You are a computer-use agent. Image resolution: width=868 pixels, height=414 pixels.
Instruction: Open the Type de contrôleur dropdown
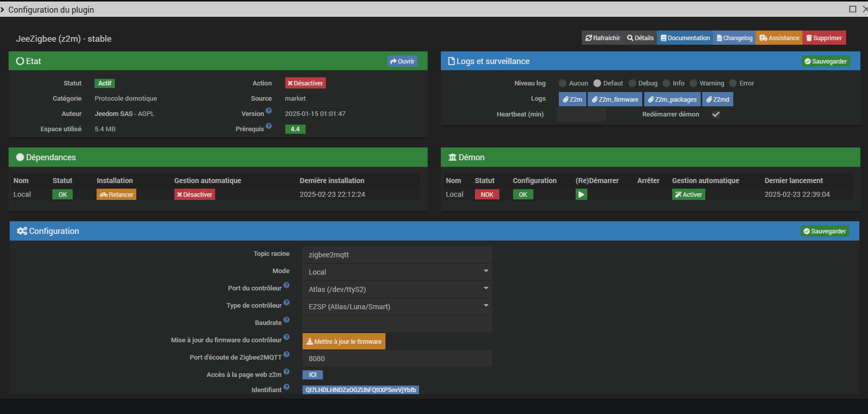click(397, 306)
